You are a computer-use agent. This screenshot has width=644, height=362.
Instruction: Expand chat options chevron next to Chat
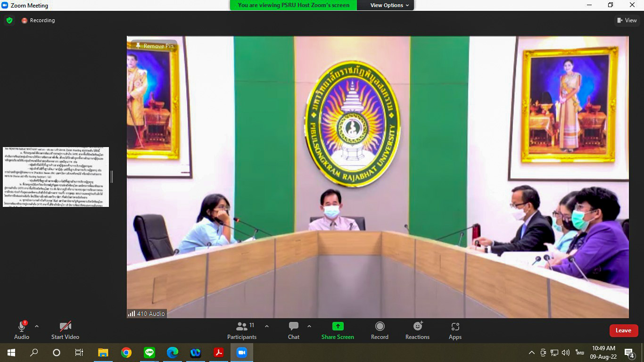[309, 326]
